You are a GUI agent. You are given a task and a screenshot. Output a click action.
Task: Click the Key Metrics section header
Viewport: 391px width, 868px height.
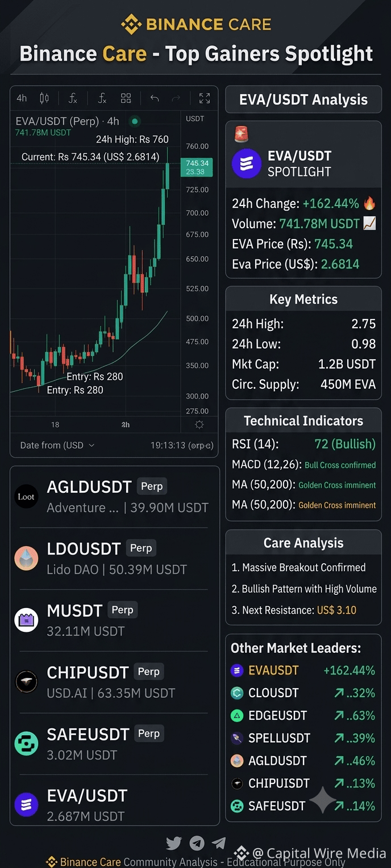pyautogui.click(x=303, y=299)
